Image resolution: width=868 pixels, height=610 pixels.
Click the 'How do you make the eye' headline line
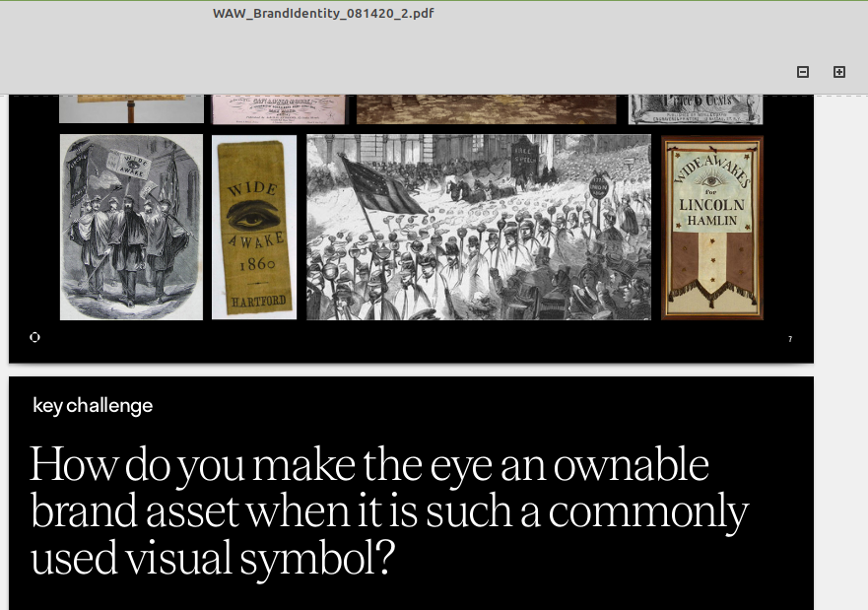tap(369, 465)
